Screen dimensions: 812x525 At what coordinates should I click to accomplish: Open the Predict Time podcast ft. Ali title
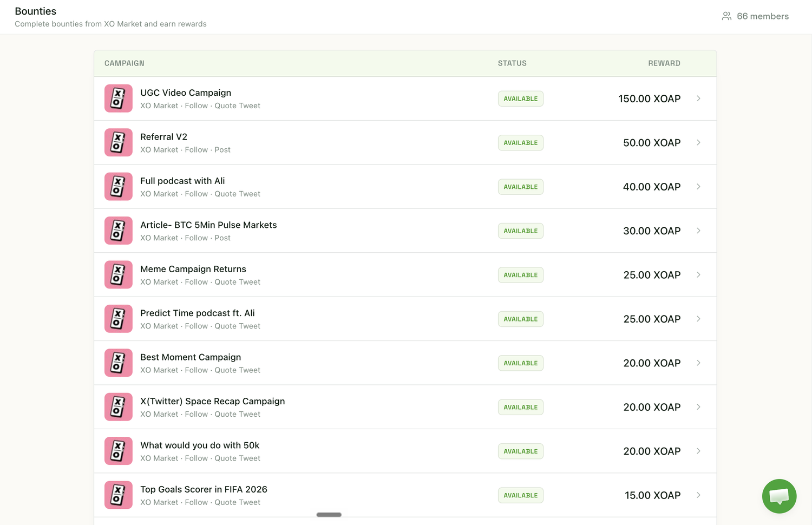[198, 313]
